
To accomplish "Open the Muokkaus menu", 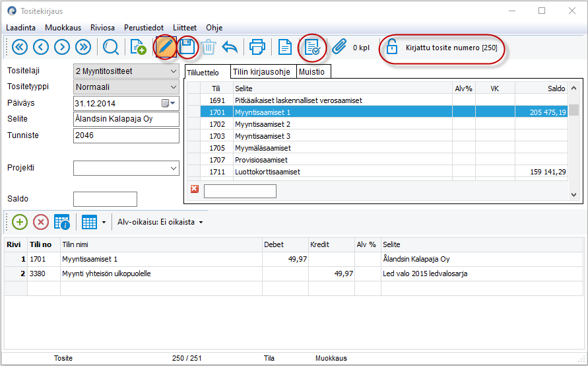I will click(x=63, y=28).
